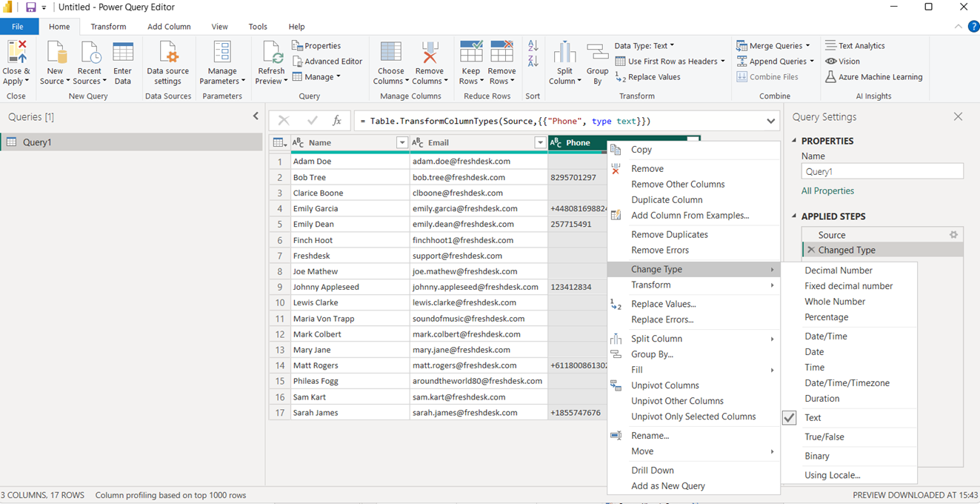Select cell adam.doe@freshdesk.com

[479, 162]
